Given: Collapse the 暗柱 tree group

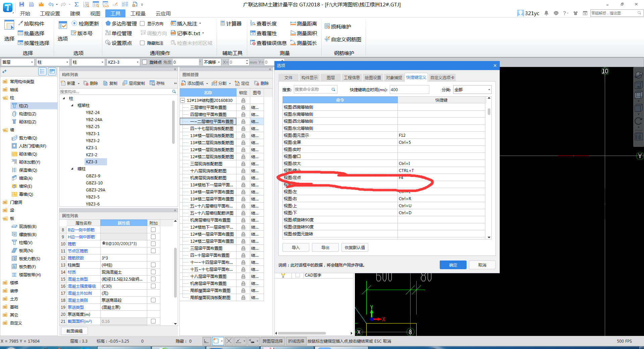Looking at the screenshot, I should coord(72,169).
